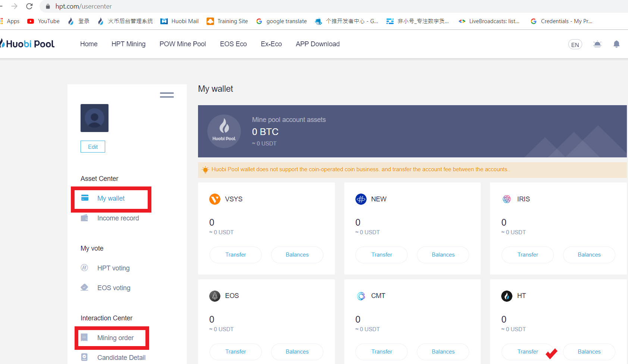Click the sun icon in the notice bar
628x364 pixels.
[x=205, y=170]
